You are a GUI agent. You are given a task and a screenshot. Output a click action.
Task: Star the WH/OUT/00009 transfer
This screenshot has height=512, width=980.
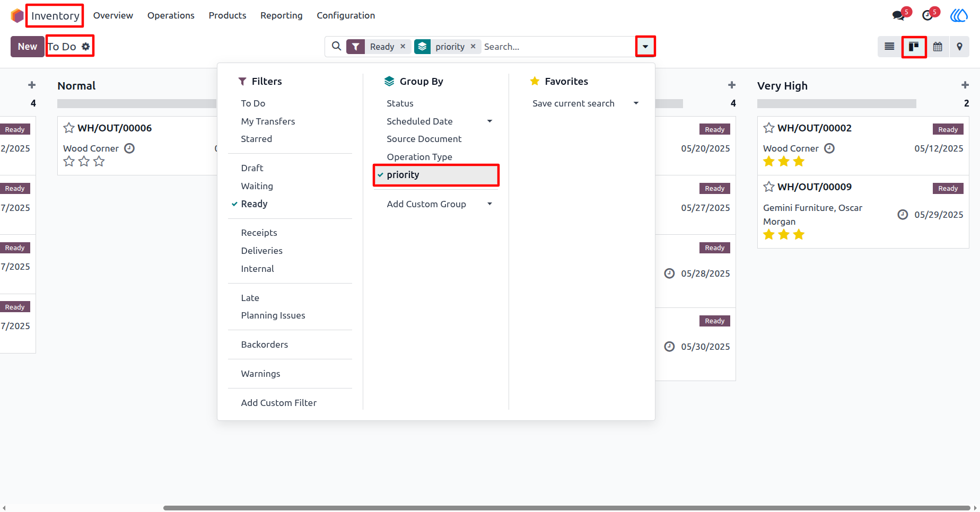click(x=769, y=187)
